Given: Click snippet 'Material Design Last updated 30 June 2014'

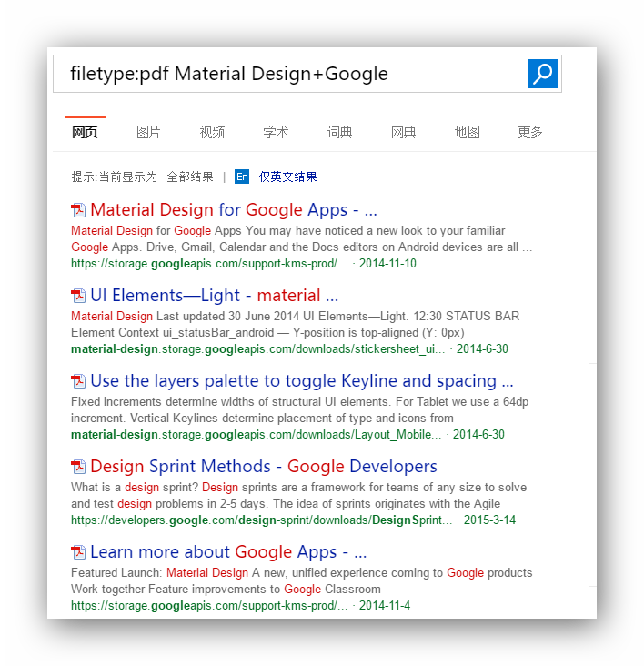Looking at the screenshot, I should 295,325.
